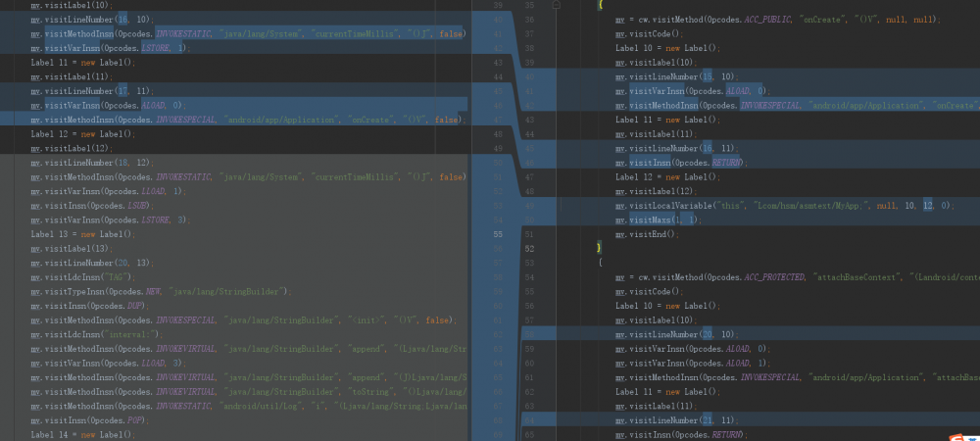Click the StringBuilder append "(J)Ljava/lang/S" line

(x=249, y=377)
